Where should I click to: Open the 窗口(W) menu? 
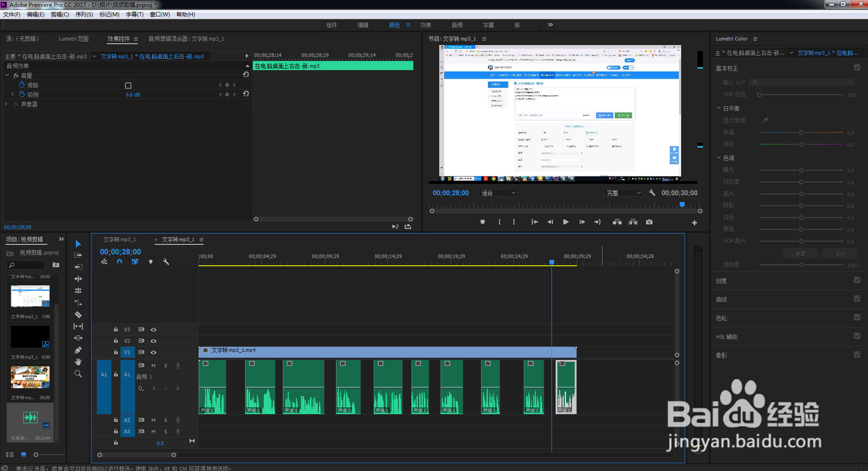click(160, 15)
